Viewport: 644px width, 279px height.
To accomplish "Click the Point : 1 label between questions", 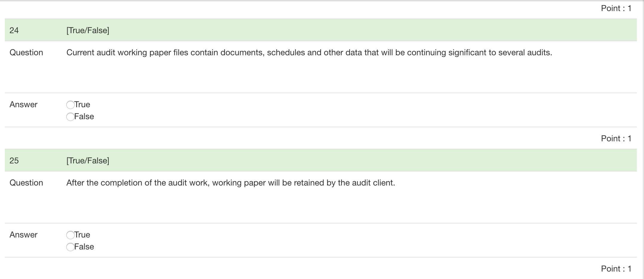I will (617, 138).
